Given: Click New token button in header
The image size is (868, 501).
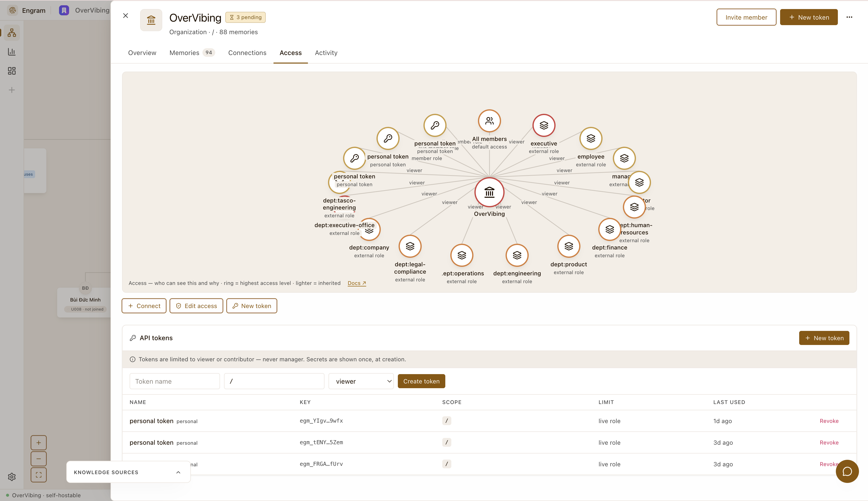Looking at the screenshot, I should 808,17.
